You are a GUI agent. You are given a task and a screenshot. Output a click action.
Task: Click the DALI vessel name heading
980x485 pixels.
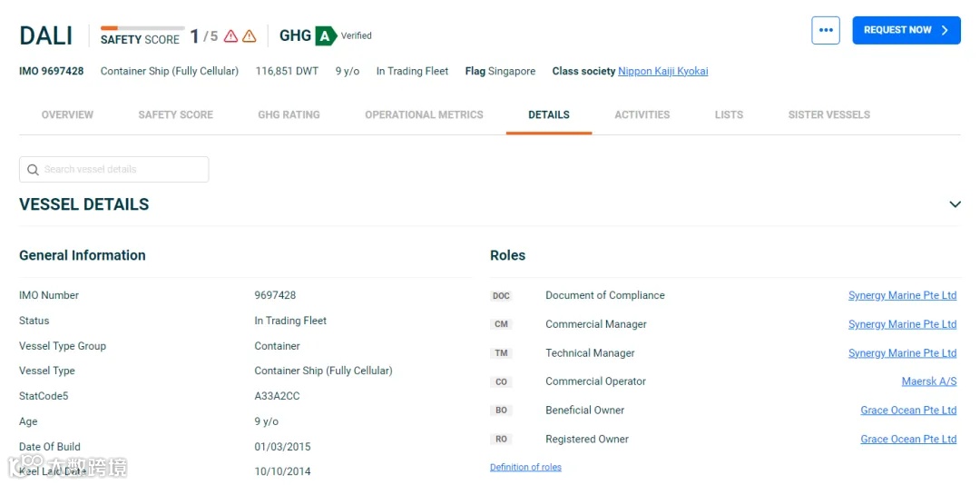pyautogui.click(x=46, y=36)
